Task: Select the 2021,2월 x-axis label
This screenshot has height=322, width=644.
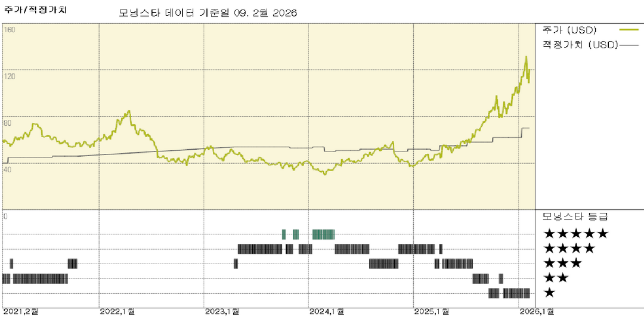Action: point(21,312)
